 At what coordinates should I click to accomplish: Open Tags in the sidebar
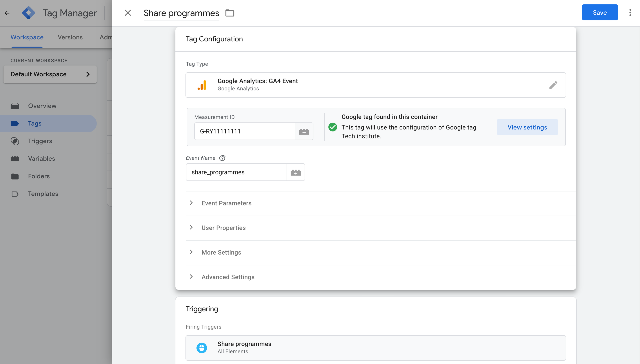pyautogui.click(x=48, y=124)
